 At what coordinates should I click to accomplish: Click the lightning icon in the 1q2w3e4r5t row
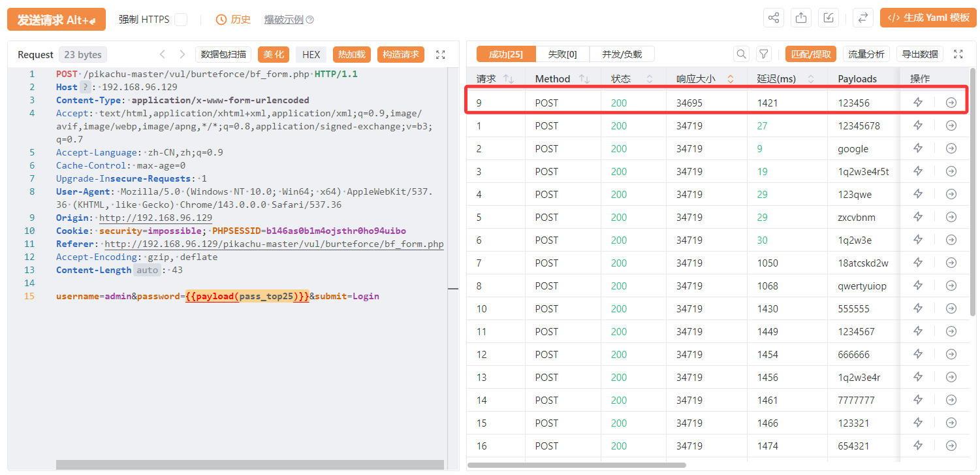918,171
